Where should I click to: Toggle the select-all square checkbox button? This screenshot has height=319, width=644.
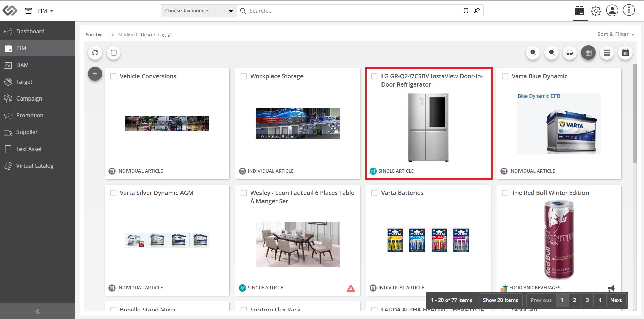(114, 53)
